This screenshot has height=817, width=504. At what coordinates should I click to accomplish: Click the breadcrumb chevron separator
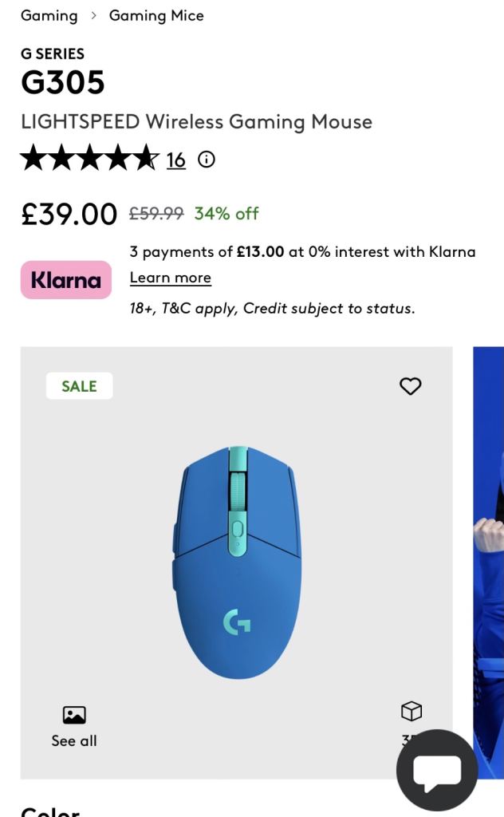93,16
